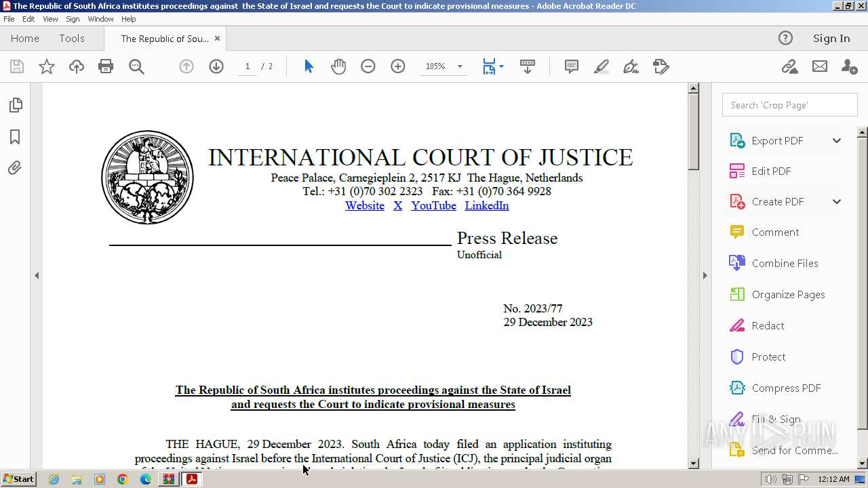
Task: Zoom out with minus icon
Action: 368,66
